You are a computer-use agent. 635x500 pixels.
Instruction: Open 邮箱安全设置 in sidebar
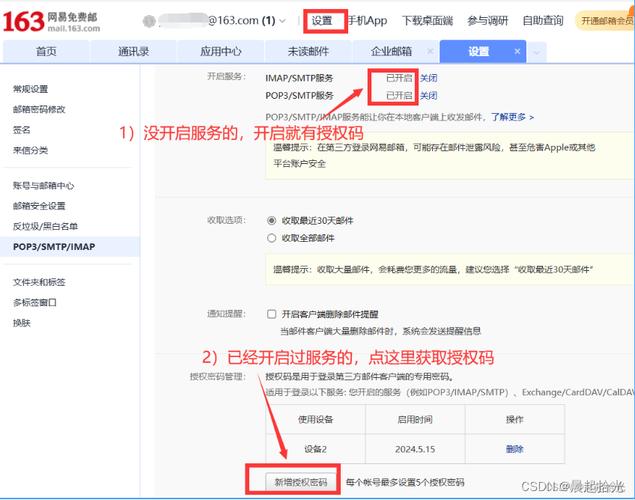point(39,206)
